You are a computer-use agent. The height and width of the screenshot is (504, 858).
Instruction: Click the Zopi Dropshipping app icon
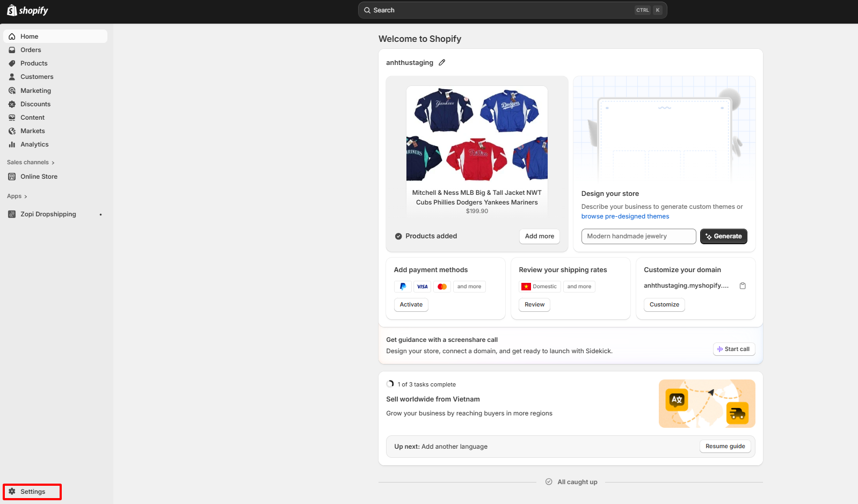pyautogui.click(x=12, y=214)
